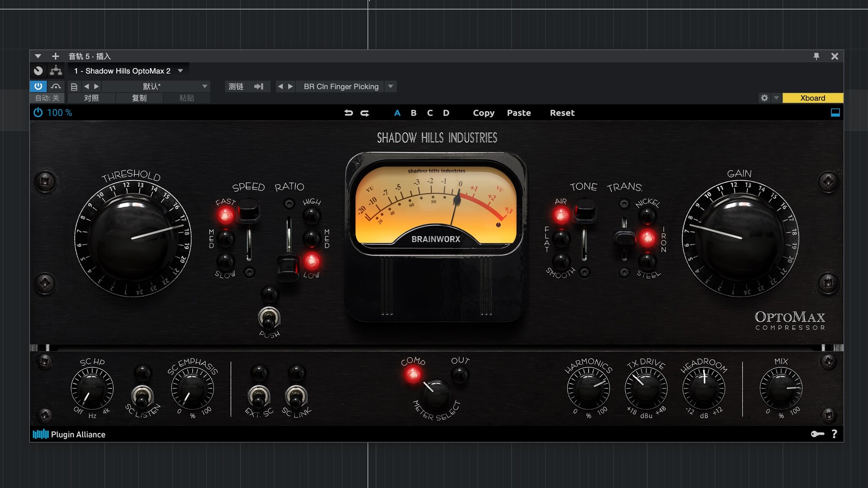Click the question mark help icon

pos(835,434)
